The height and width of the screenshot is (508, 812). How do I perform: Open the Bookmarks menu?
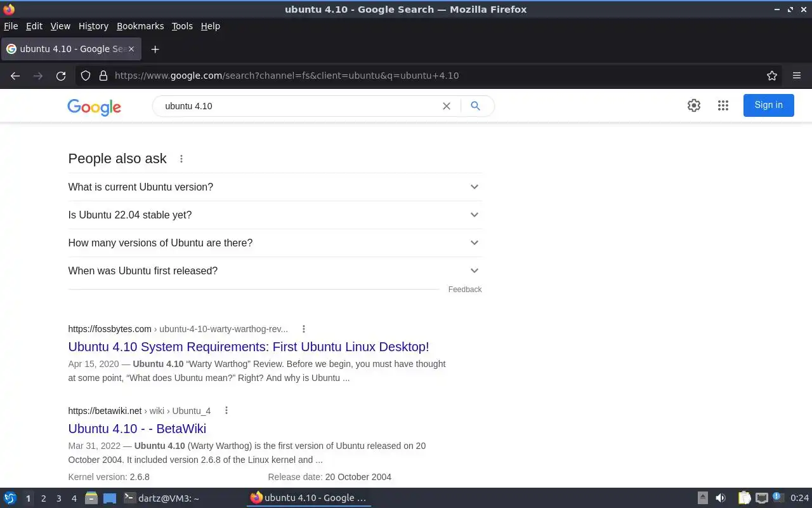coord(140,26)
